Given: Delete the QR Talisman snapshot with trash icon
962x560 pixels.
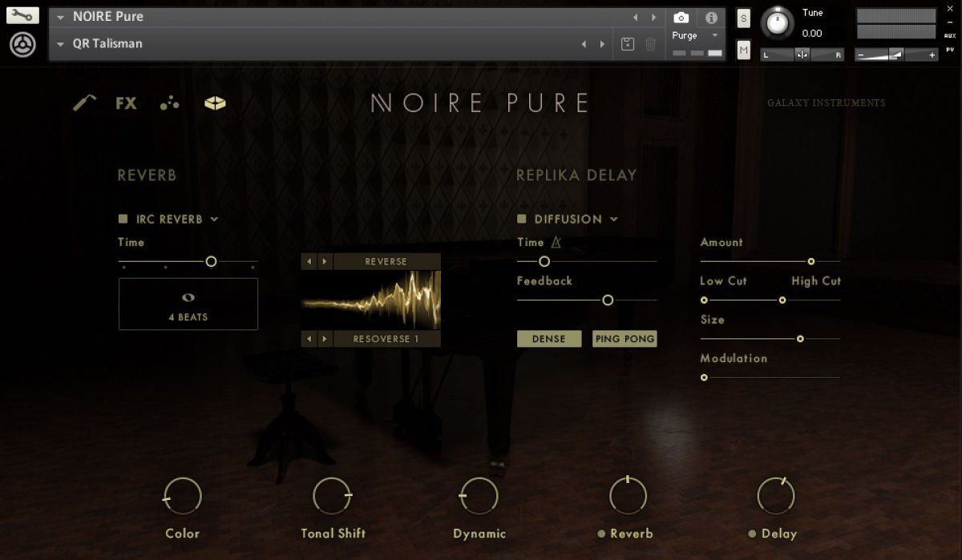Looking at the screenshot, I should point(651,44).
